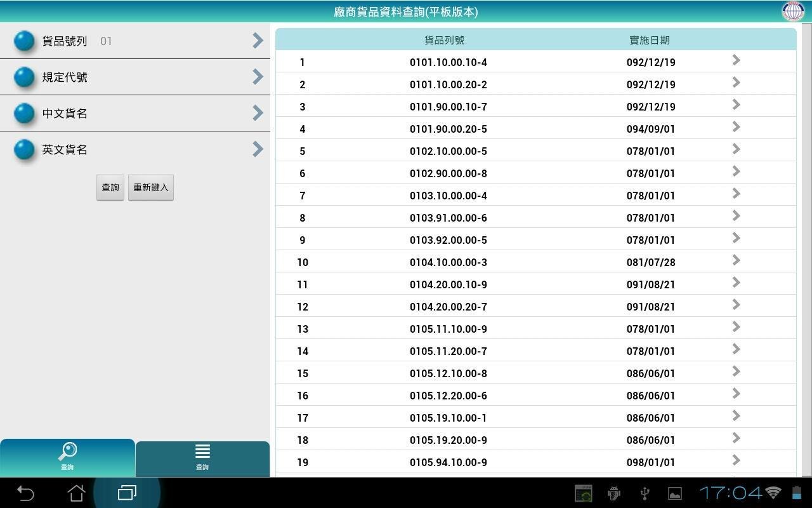This screenshot has width=812, height=508.
Task: Open detail arrow for row 0101.10.00.10-4
Action: (736, 60)
